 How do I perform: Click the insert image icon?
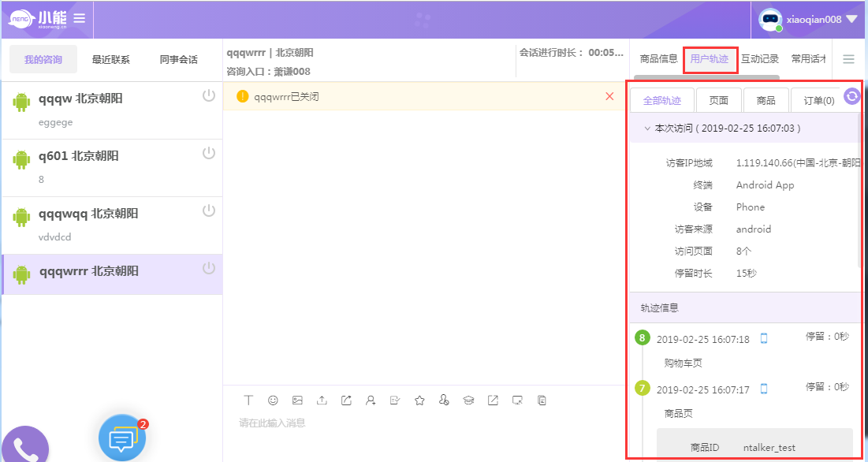coord(297,401)
